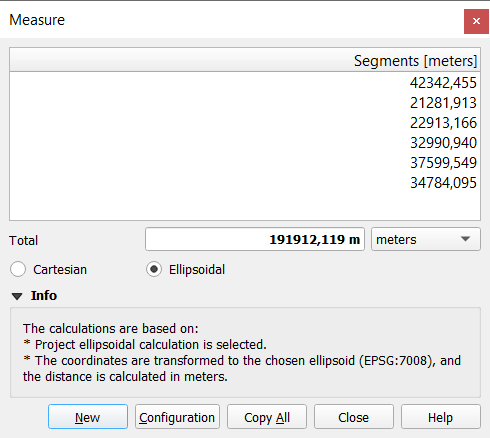Click the Close button

coord(354,417)
